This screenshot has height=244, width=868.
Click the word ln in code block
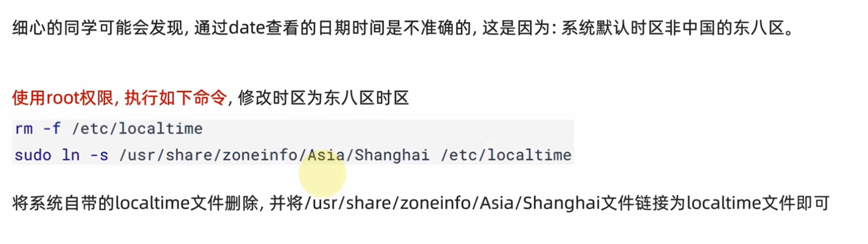click(71, 156)
